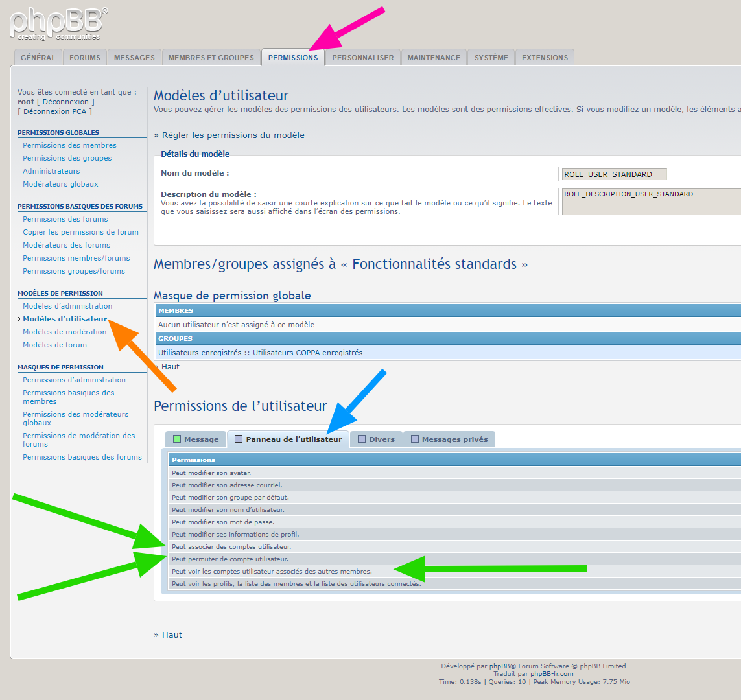Open Permissions des membres in sidebar
The height and width of the screenshot is (700, 741).
pyautogui.click(x=69, y=145)
